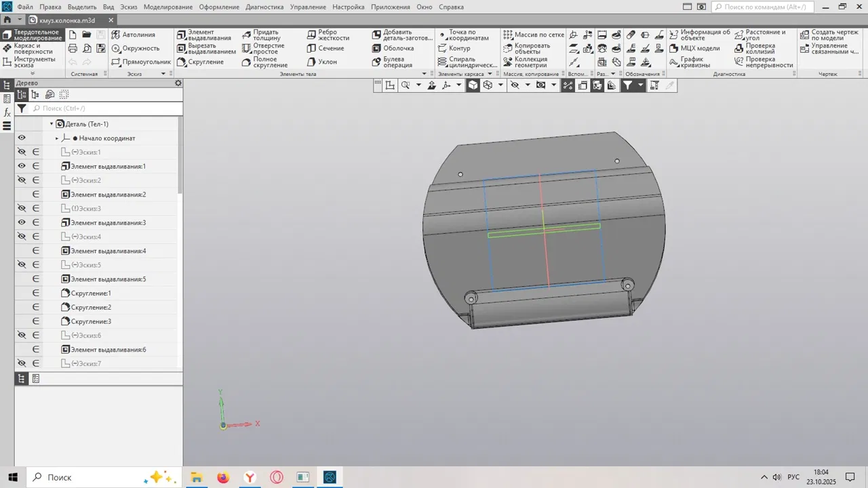
Task: Select the Прямоугольник tool
Action: (141, 62)
